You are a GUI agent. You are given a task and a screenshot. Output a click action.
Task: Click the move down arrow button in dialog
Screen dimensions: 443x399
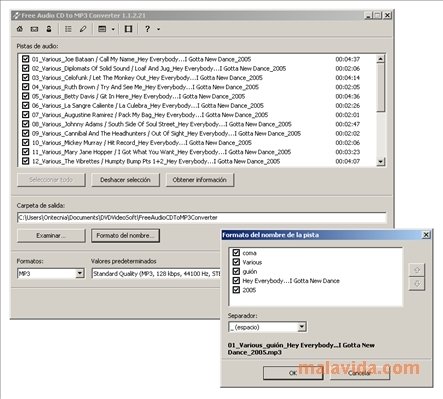tap(417, 284)
